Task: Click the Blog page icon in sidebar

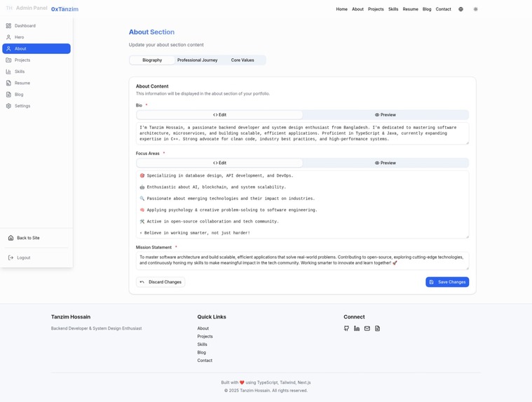Action: coord(8,95)
